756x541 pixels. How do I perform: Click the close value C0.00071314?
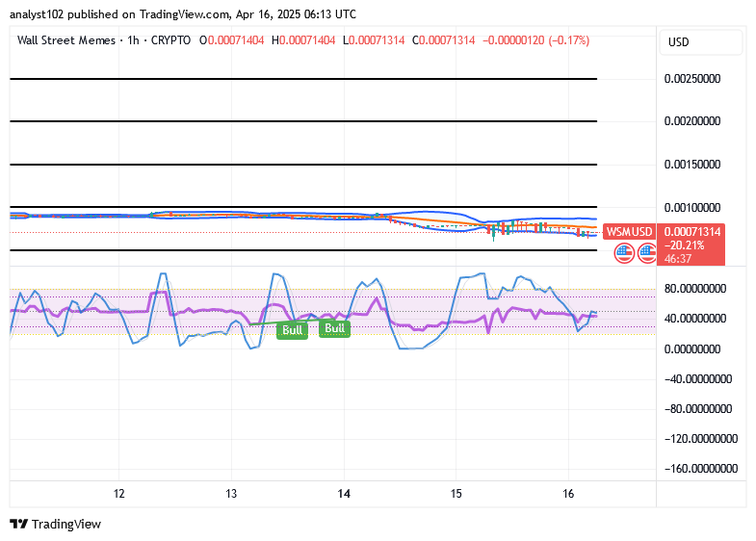pos(444,40)
